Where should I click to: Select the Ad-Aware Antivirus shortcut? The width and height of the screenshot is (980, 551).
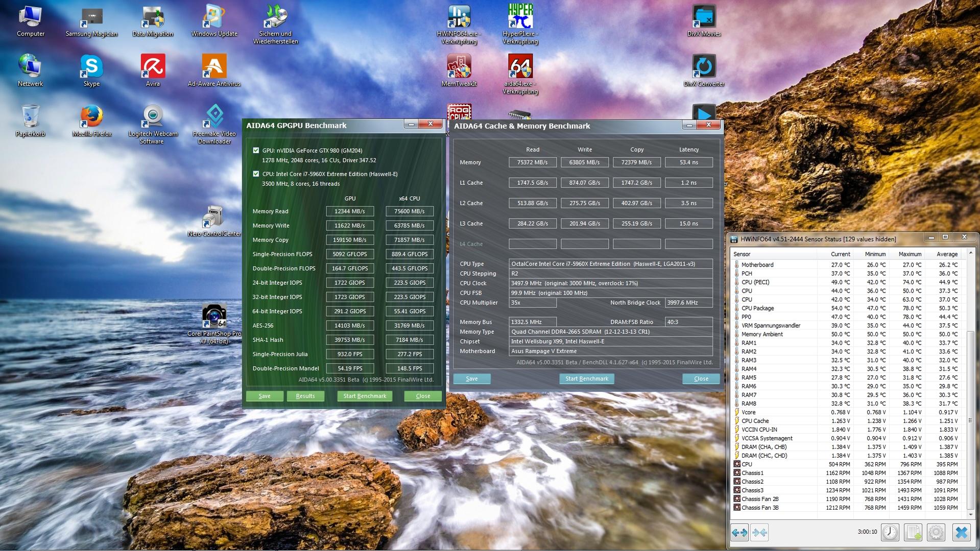[214, 71]
